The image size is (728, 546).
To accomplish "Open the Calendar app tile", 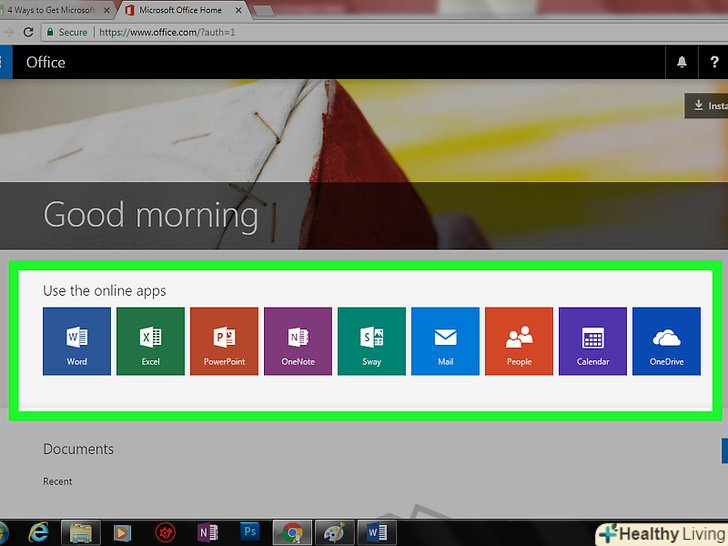I will (593, 341).
